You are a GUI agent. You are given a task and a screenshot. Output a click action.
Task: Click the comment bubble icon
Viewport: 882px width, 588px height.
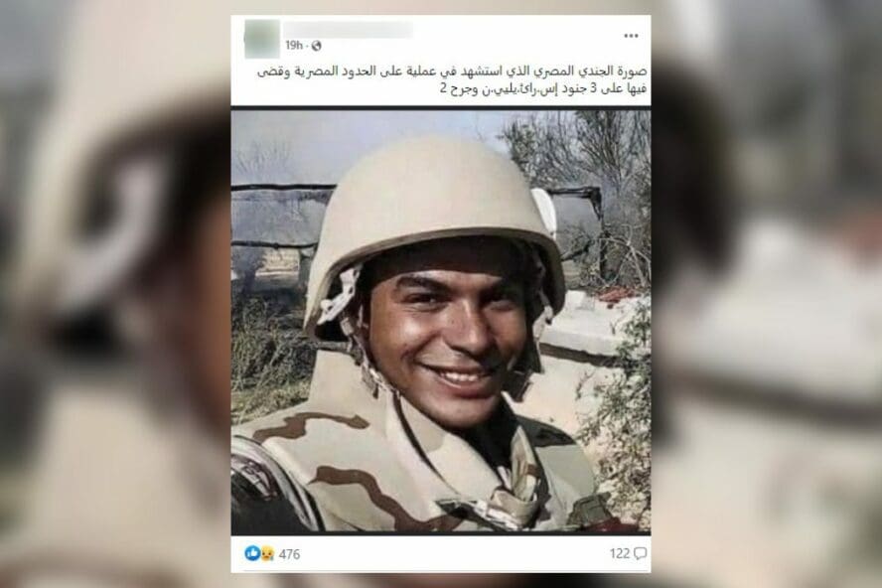click(640, 553)
